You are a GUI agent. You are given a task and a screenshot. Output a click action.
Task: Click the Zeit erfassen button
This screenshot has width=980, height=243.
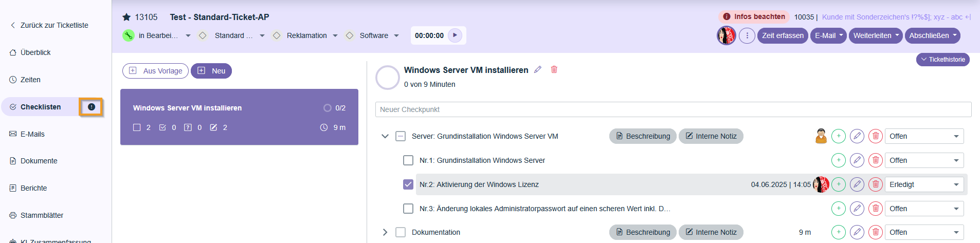[783, 35]
